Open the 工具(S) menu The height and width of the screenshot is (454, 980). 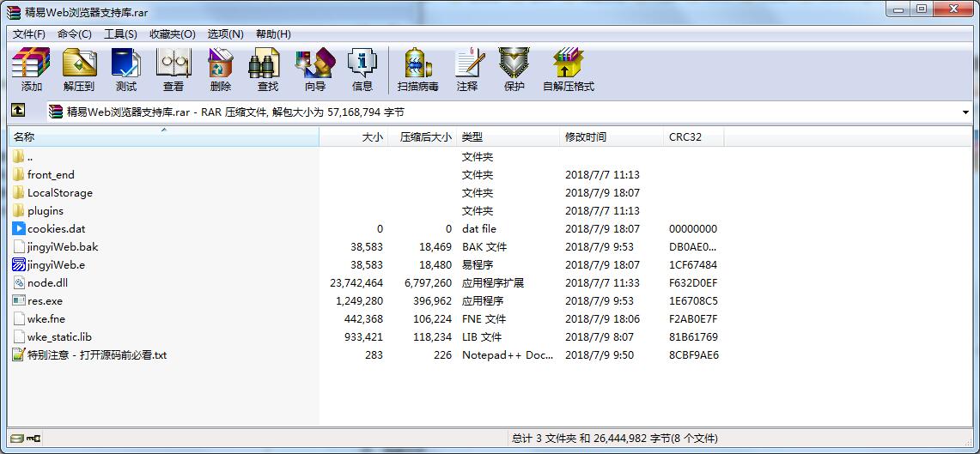[120, 33]
